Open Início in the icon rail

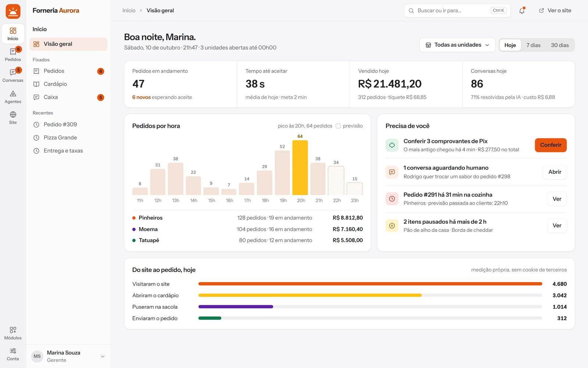tap(13, 33)
